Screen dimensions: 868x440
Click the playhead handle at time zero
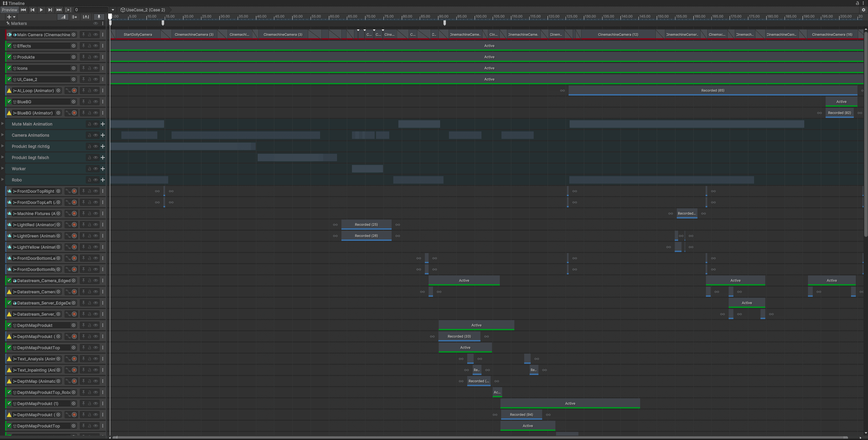[x=110, y=16]
